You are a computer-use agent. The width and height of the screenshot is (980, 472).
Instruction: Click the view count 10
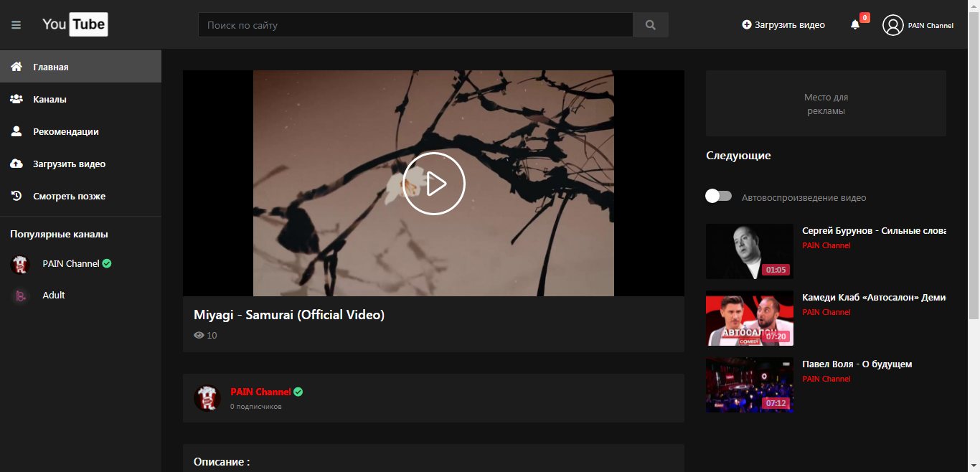click(x=212, y=335)
